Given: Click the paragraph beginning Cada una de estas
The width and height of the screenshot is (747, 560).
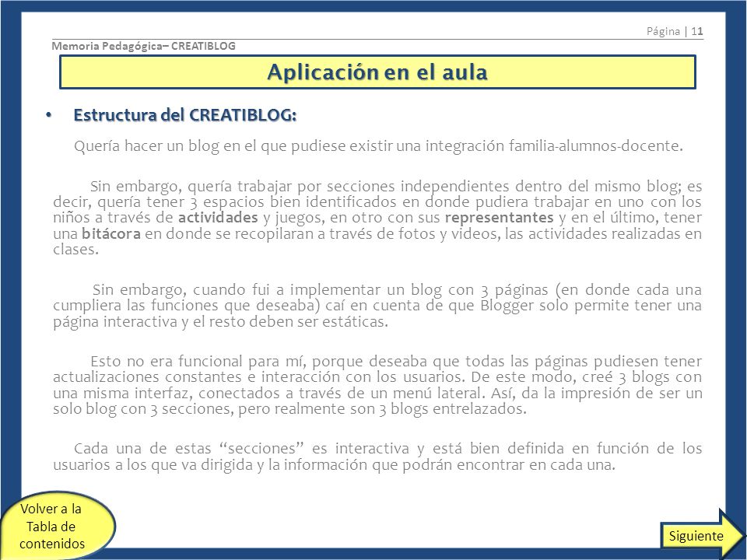Looking at the screenshot, I should 377,457.
